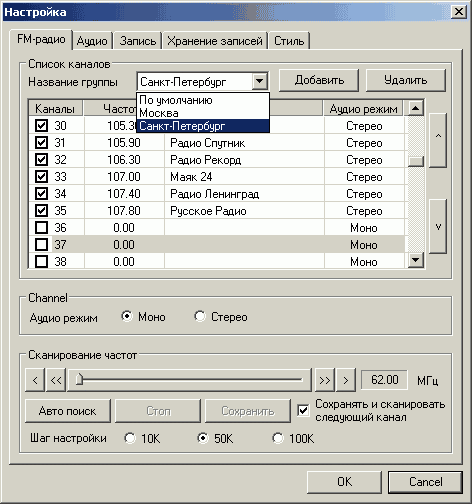
Task: Move selected channel down with v button
Action: pyautogui.click(x=438, y=227)
